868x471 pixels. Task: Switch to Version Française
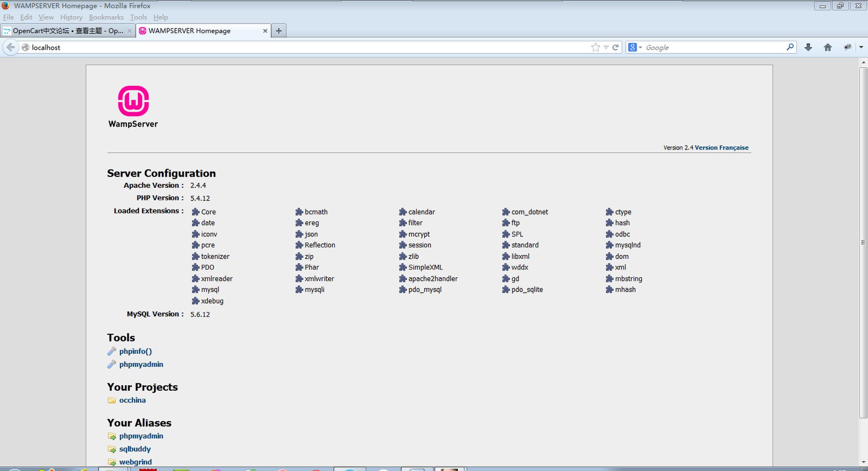click(x=722, y=148)
